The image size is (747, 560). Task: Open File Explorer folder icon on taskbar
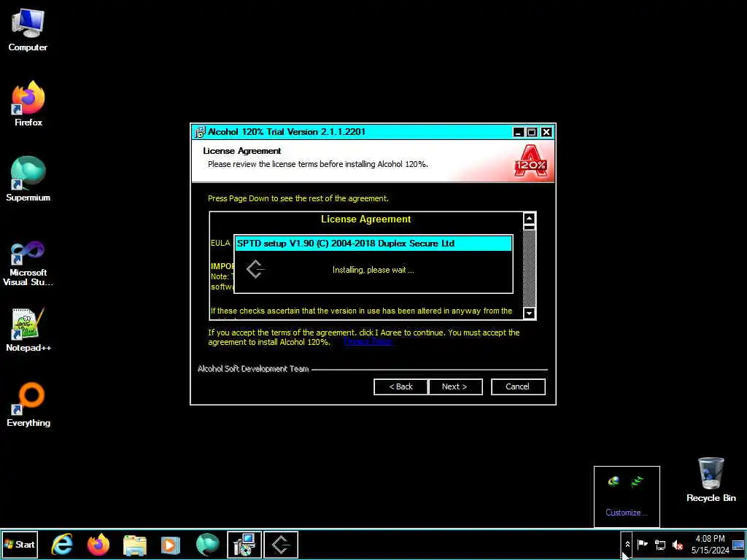coord(135,545)
